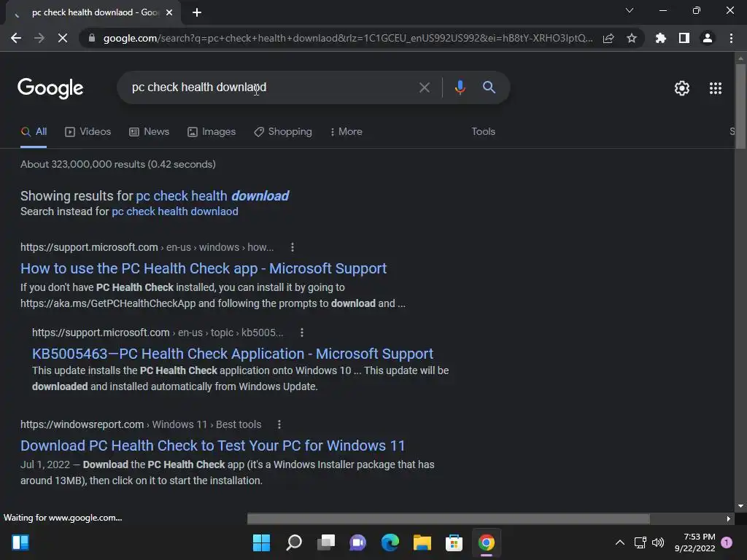Image resolution: width=747 pixels, height=560 pixels.
Task: Click the About 323,000,000 results text
Action: 117,164
